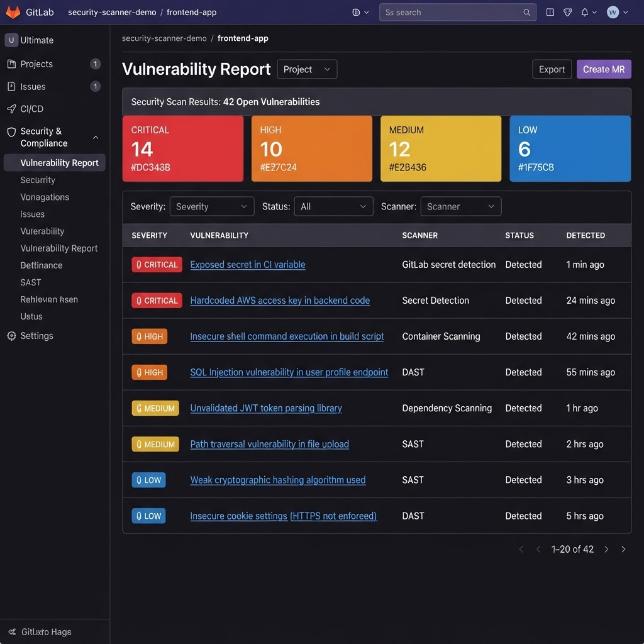Expand the chevron next to user avatar
This screenshot has width=644, height=644.
pos(626,13)
